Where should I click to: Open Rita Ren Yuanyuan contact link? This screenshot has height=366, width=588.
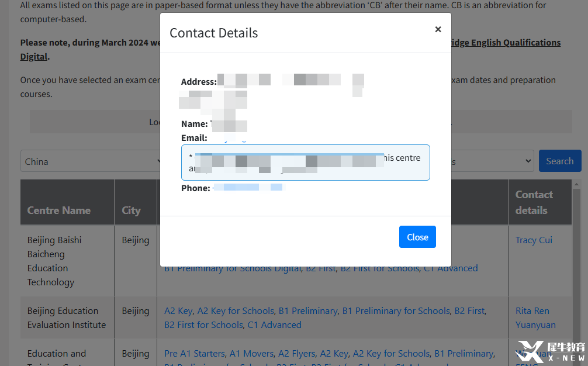click(535, 317)
